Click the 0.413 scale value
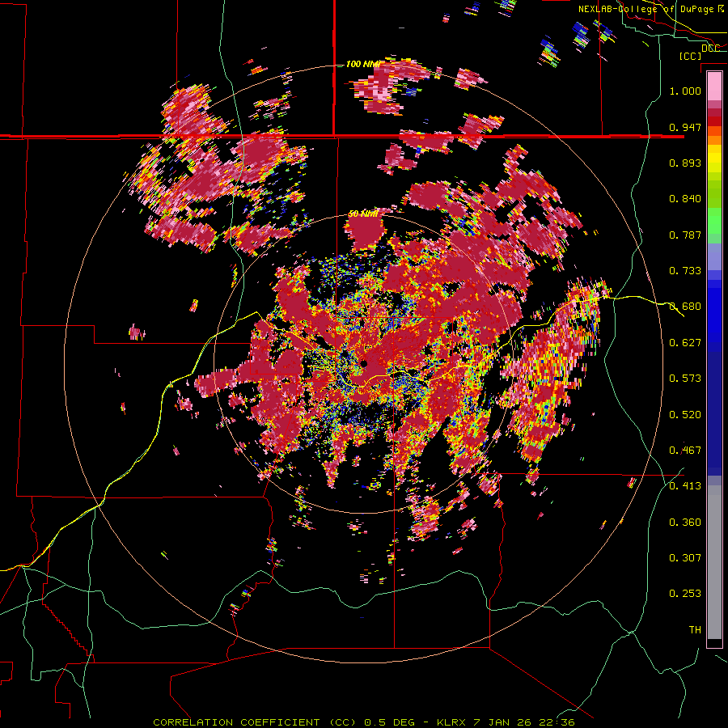728x728 pixels. (x=685, y=486)
